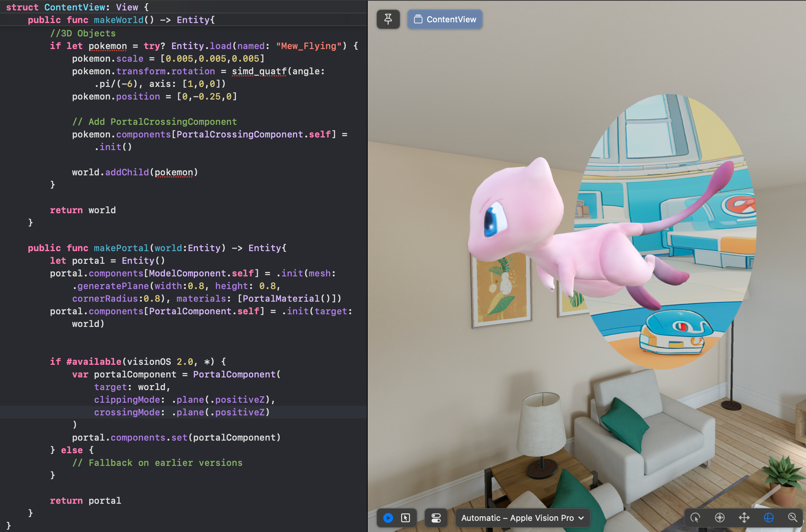This screenshot has width=806, height=532.
Task: Click the makePortal function name
Action: (121, 248)
